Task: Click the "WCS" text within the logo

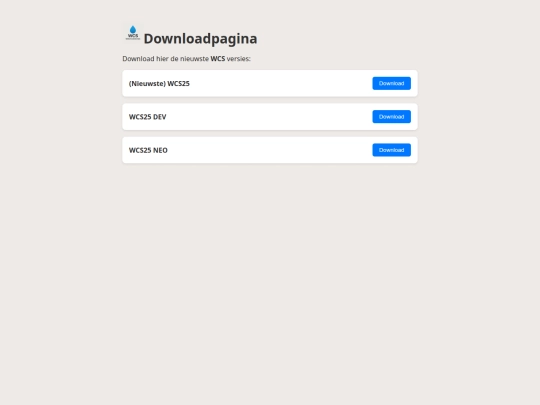Action: pyautogui.click(x=133, y=35)
